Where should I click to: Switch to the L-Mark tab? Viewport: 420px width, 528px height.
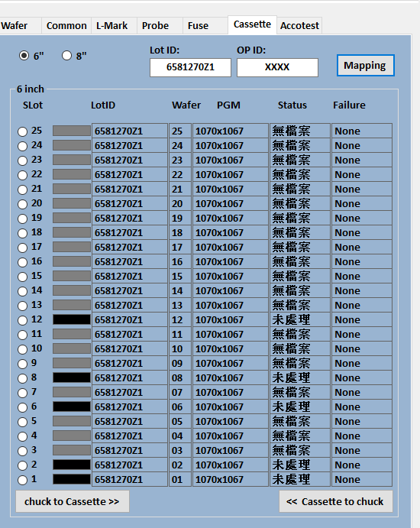point(114,25)
